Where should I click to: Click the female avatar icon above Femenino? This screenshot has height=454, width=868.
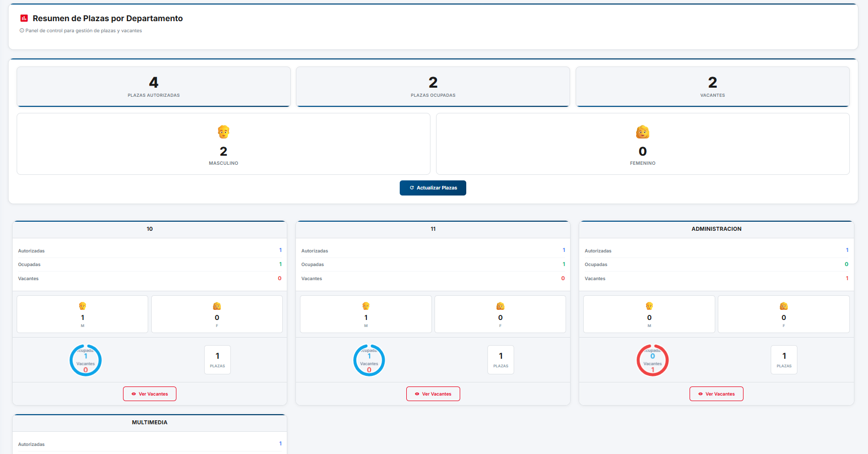pos(642,132)
